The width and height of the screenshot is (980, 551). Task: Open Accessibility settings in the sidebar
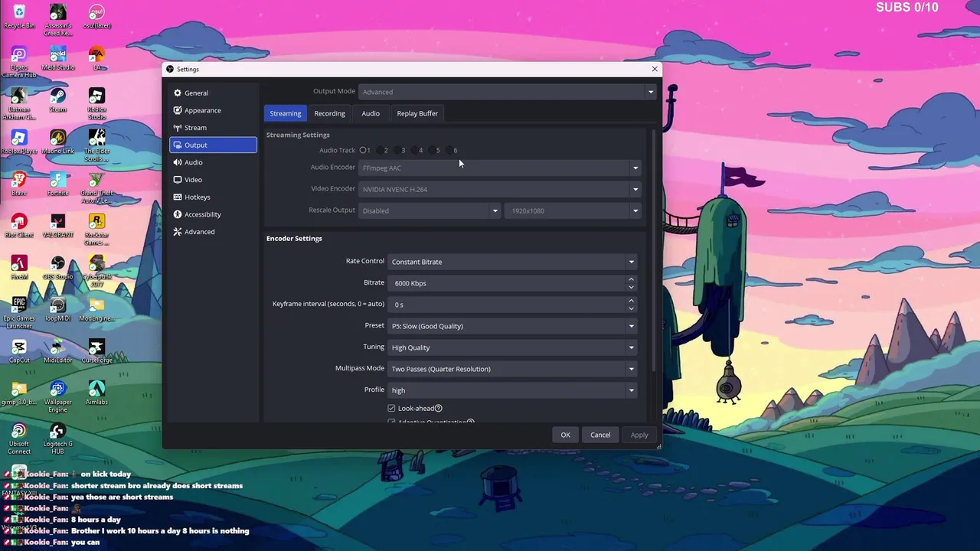point(213,214)
